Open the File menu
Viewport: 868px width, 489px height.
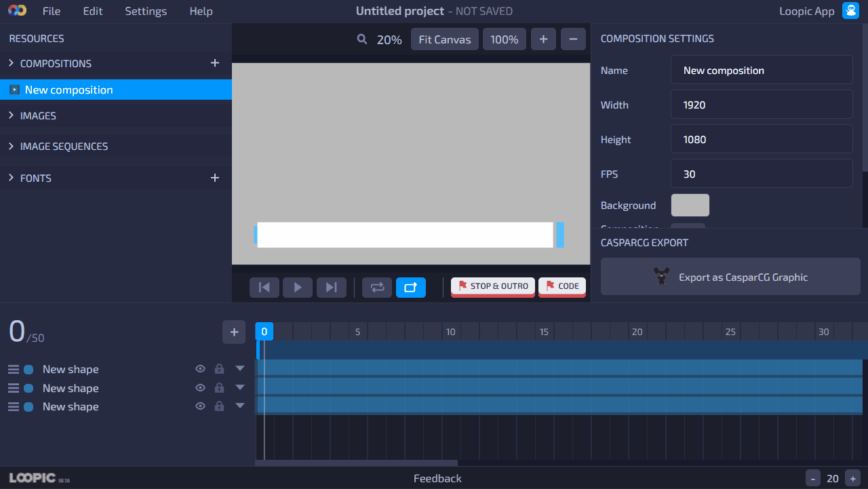click(x=52, y=11)
